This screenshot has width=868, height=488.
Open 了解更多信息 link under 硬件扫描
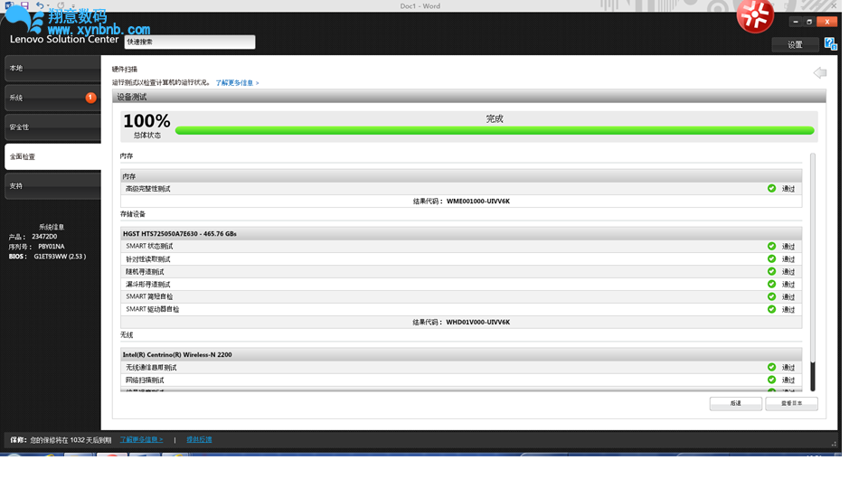[237, 83]
